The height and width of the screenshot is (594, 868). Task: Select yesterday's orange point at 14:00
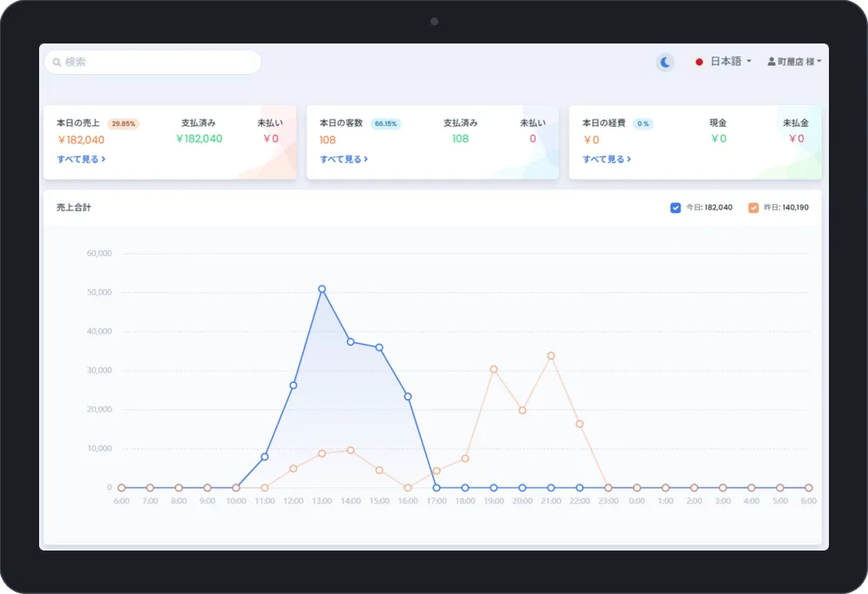(351, 451)
